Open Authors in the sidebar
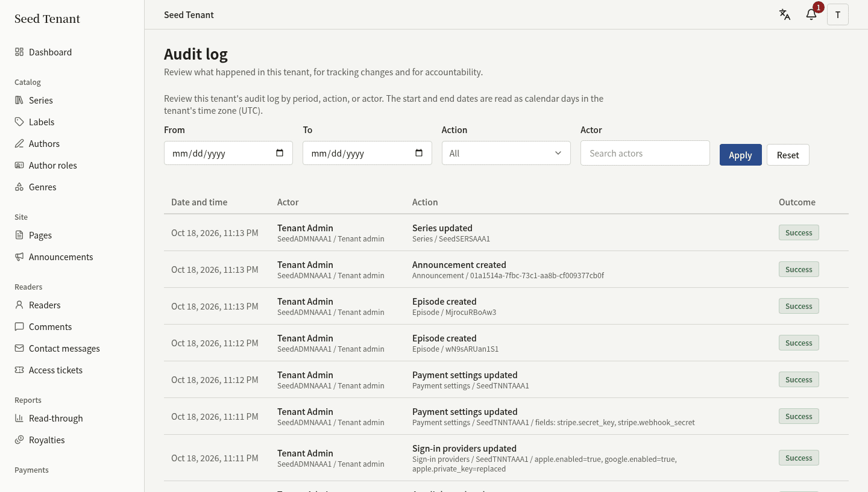This screenshot has height=492, width=868. click(72, 143)
